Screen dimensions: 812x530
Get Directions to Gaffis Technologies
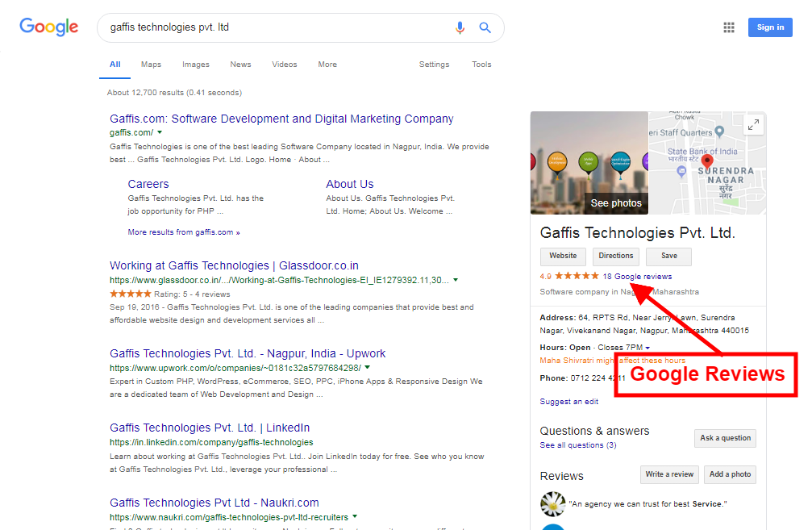(616, 256)
